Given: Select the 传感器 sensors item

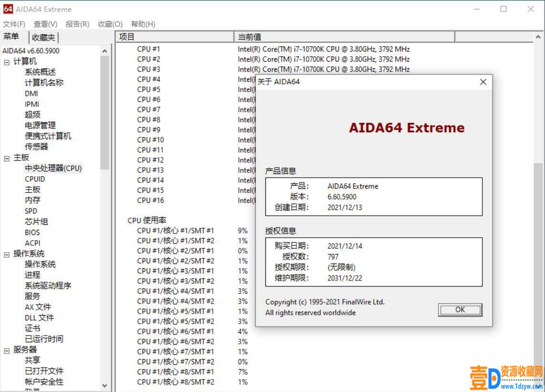Looking at the screenshot, I should [37, 147].
